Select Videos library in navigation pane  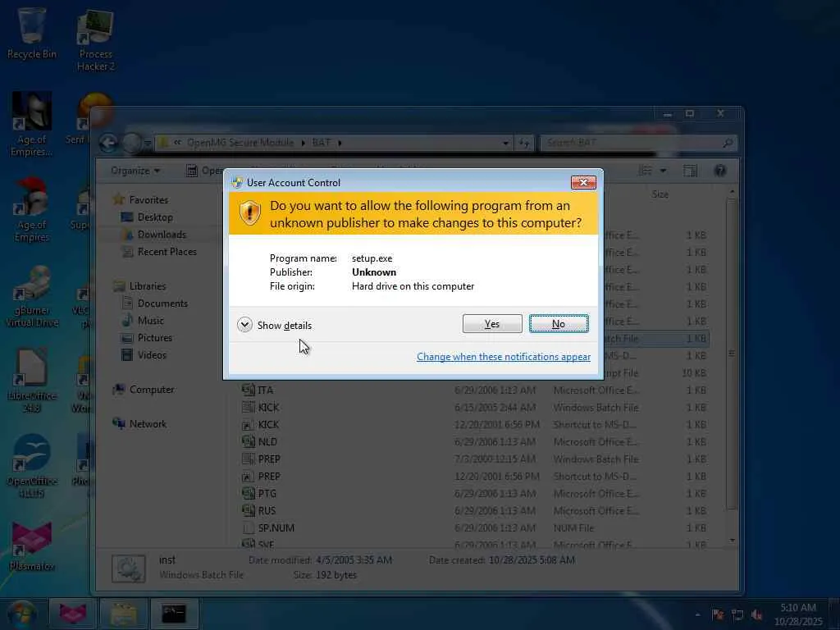(144, 354)
